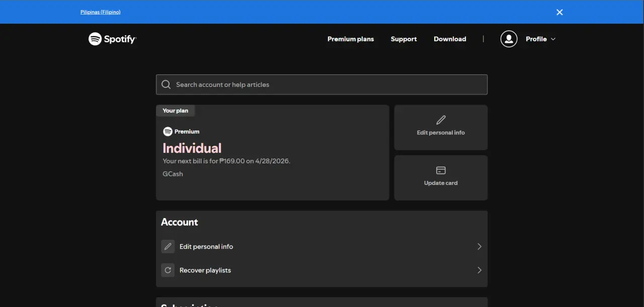Click the credit card icon in Update card tile
Image resolution: width=644 pixels, height=307 pixels.
point(441,170)
